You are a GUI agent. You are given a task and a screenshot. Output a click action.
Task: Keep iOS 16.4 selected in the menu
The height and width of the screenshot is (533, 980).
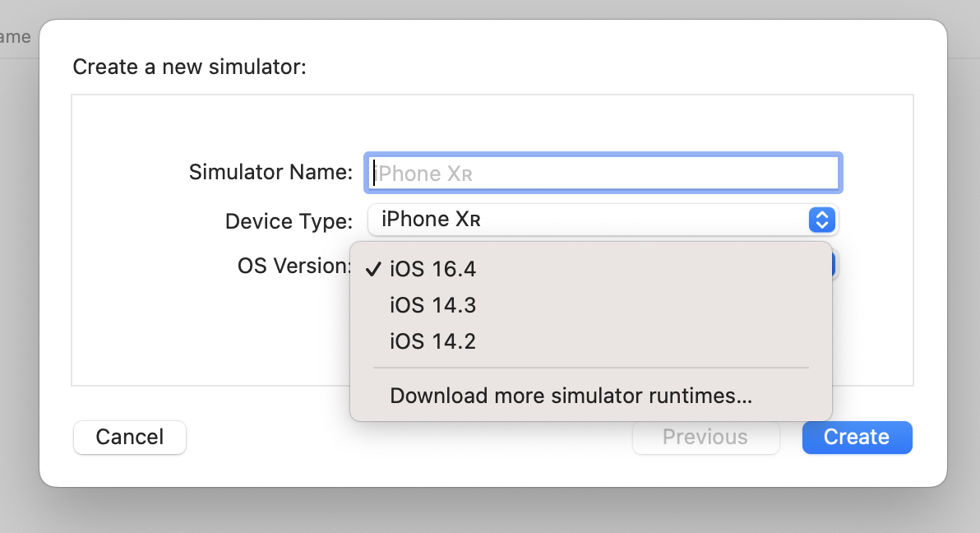(x=590, y=269)
